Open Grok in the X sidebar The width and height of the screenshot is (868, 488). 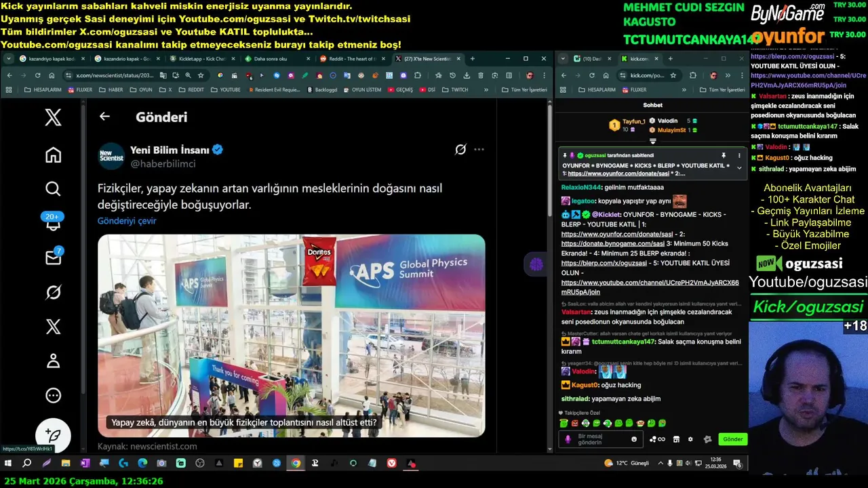pos(53,292)
